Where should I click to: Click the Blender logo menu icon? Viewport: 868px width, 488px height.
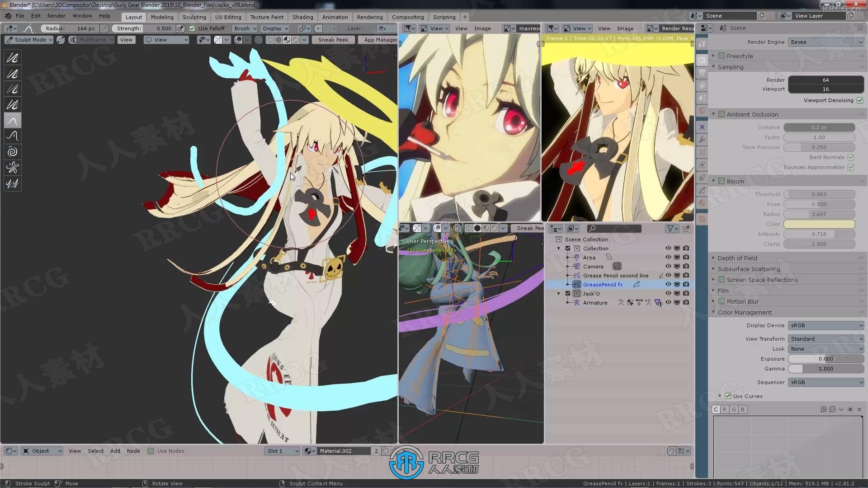pos(8,16)
